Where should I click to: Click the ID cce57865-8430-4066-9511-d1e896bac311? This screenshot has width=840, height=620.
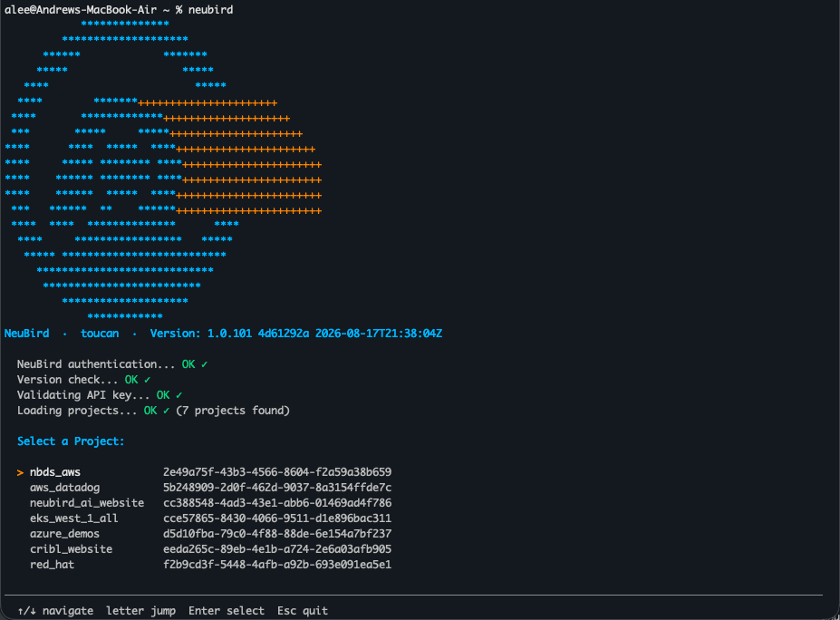tap(277, 518)
